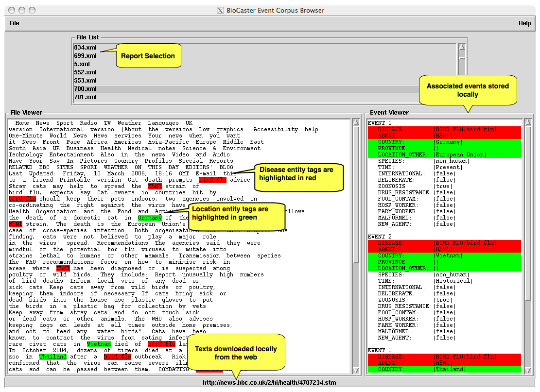Select highlighted 700.xml report
Viewport: 540px width, 392px height.
(x=85, y=89)
